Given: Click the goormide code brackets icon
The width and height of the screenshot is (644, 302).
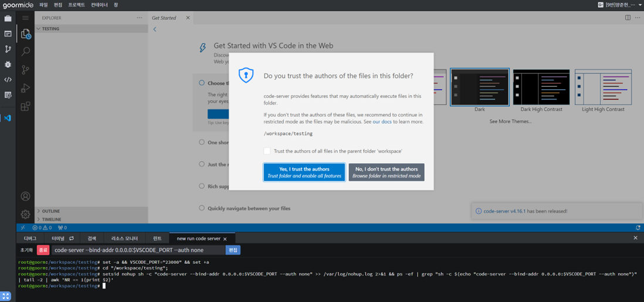Looking at the screenshot, I should 8,79.
